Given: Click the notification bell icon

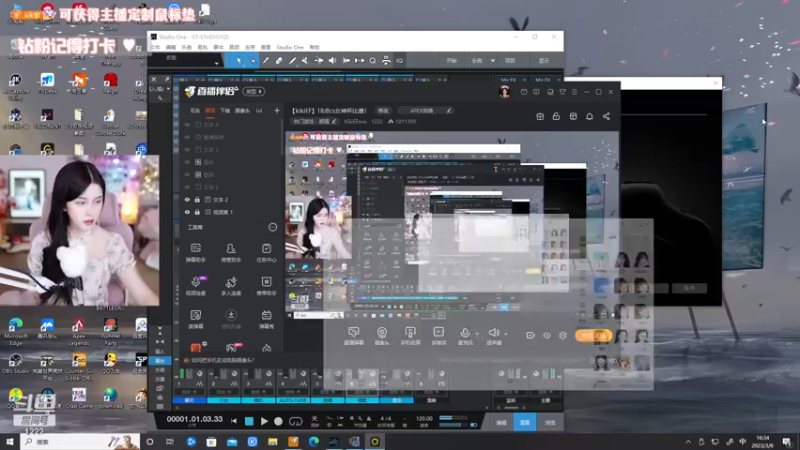Looking at the screenshot, I should tap(589, 116).
